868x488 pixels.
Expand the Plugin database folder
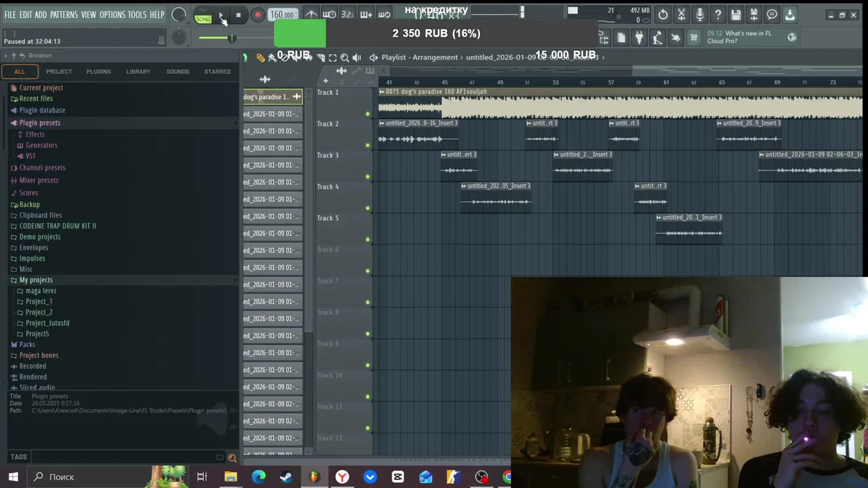pyautogui.click(x=42, y=110)
